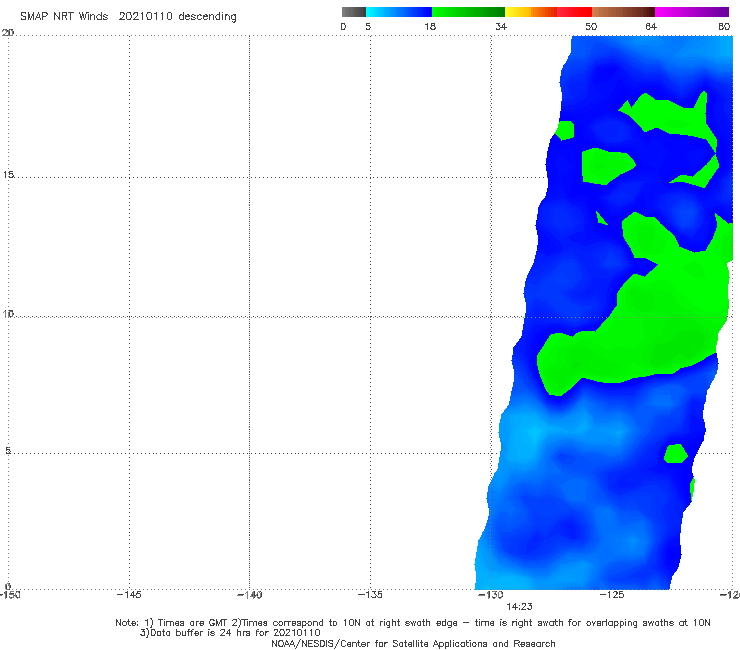Click the latitude axis label "20"

tap(8, 32)
